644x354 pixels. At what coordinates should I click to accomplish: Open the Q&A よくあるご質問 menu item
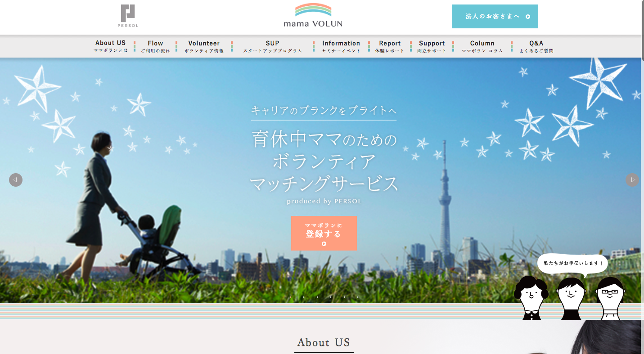coord(536,47)
